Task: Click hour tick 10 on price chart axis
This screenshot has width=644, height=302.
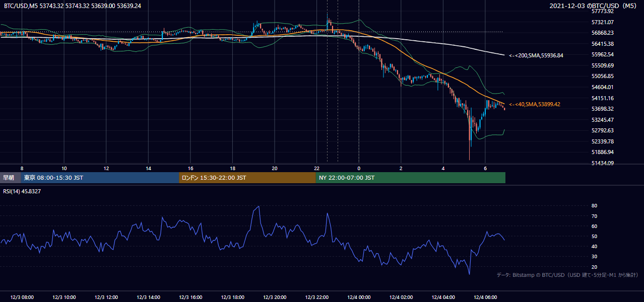Action: [64, 168]
